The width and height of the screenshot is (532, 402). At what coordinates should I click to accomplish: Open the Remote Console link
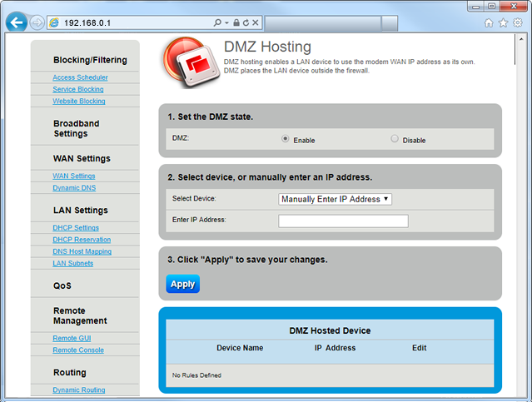click(78, 350)
